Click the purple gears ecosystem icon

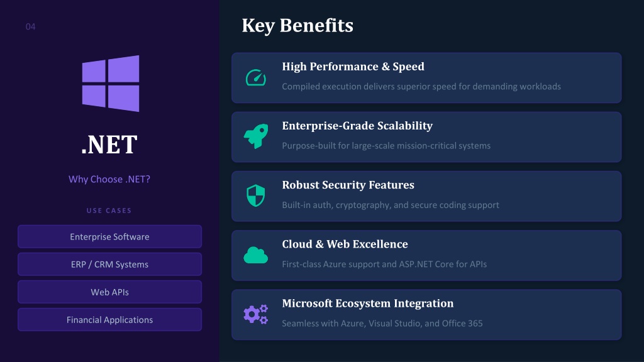[255, 314]
